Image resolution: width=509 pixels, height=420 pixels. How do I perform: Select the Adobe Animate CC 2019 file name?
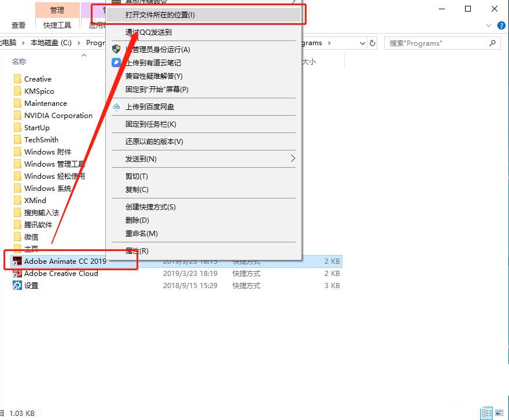(x=65, y=261)
